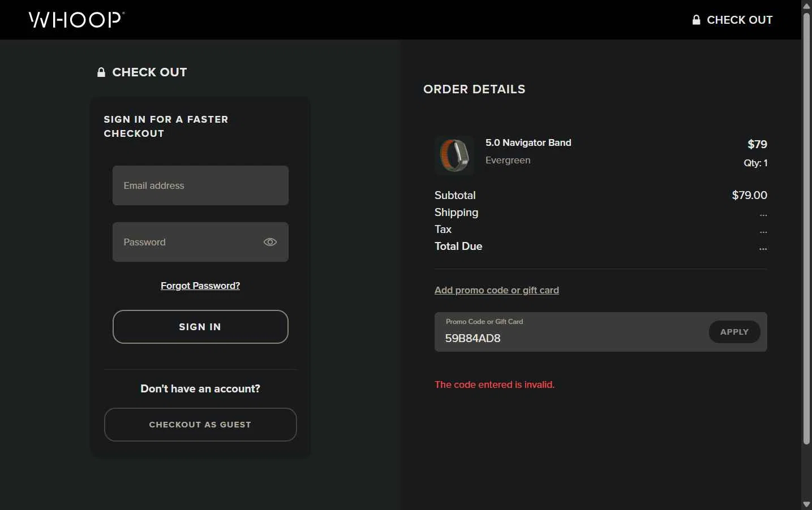Toggle password visibility eye icon
This screenshot has height=510, width=812.
[x=270, y=242]
